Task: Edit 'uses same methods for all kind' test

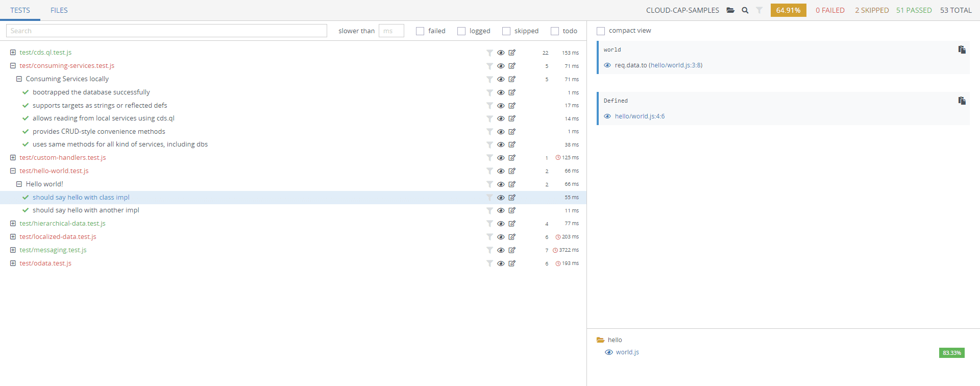Action: point(512,144)
